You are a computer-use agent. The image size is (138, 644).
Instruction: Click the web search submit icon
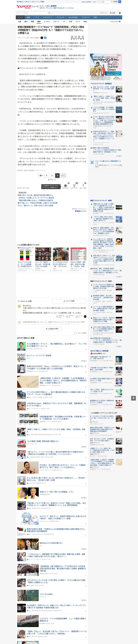(120, 2)
